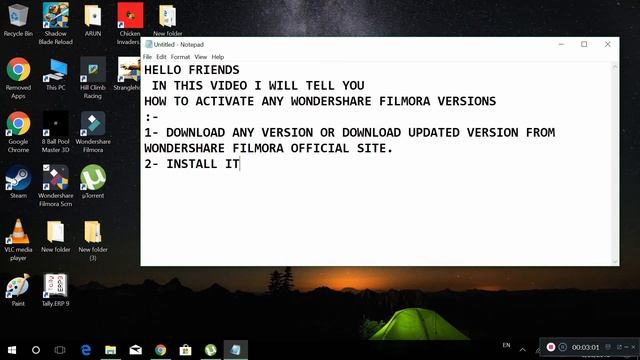The height and width of the screenshot is (360, 640).
Task: Stop the screen recording
Action: point(551,347)
